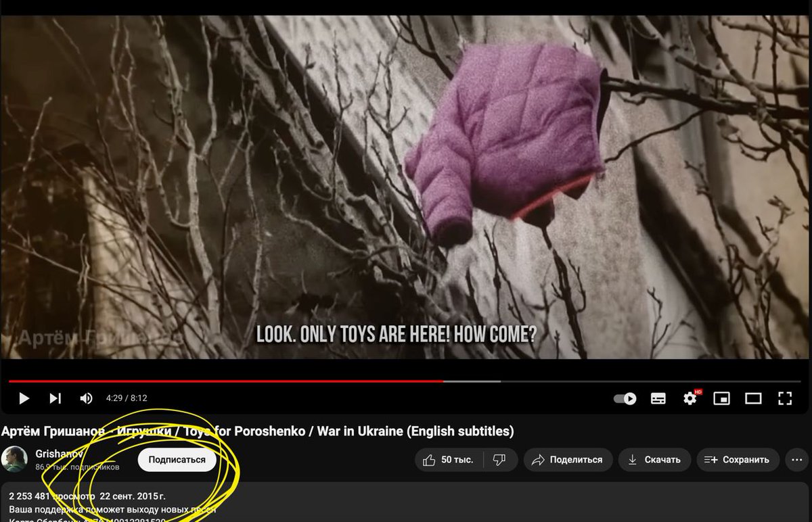Screen dimensions: 812x522
Task: Share the video via Поделиться
Action: tap(568, 460)
